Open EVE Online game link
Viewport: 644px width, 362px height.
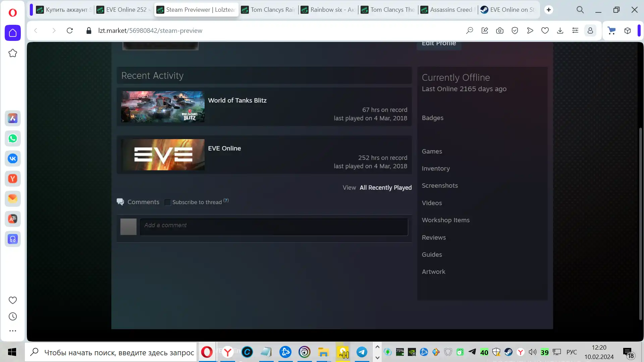point(224,148)
